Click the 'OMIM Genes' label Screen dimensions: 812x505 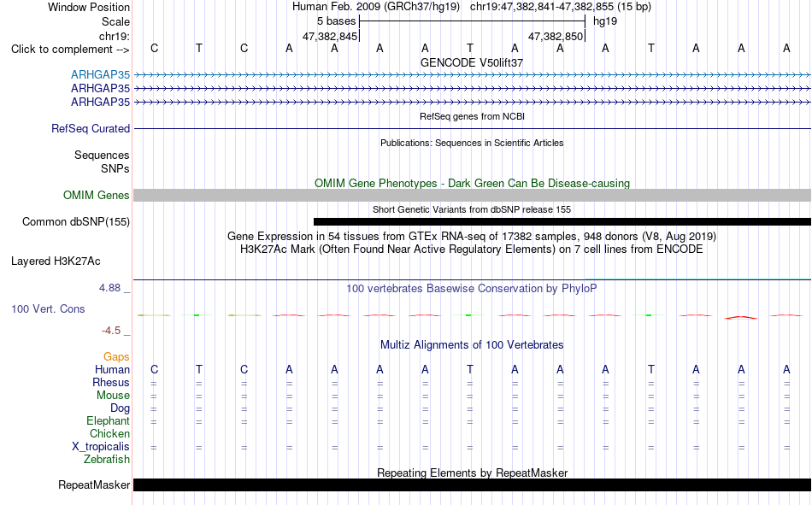tap(96, 196)
